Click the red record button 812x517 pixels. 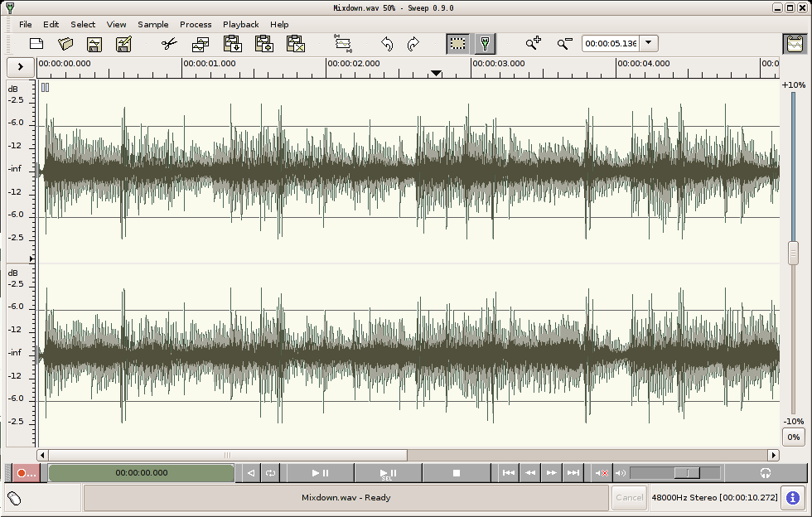26,473
